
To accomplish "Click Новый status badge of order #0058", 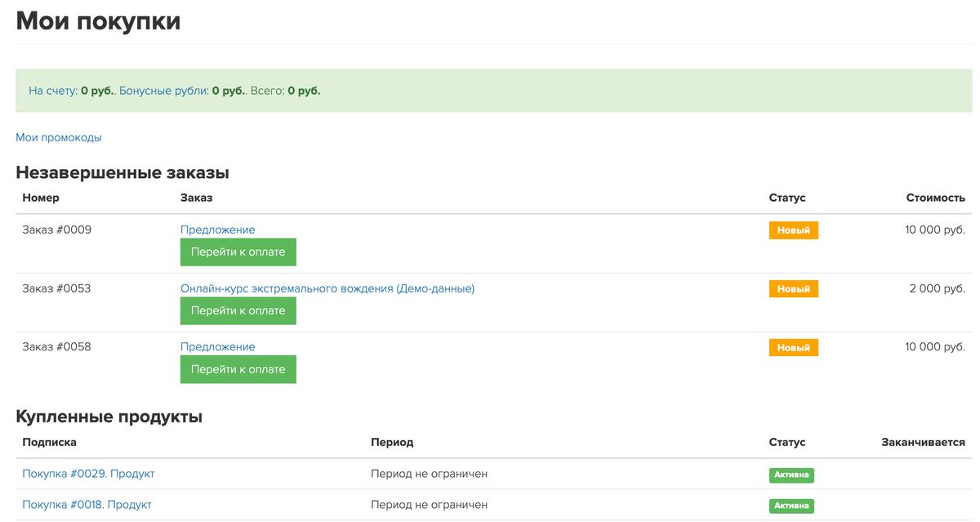I will point(794,348).
